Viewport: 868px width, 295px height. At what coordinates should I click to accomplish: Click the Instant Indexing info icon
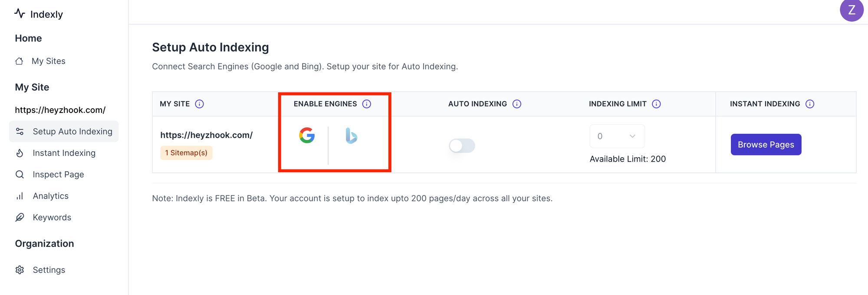click(810, 104)
